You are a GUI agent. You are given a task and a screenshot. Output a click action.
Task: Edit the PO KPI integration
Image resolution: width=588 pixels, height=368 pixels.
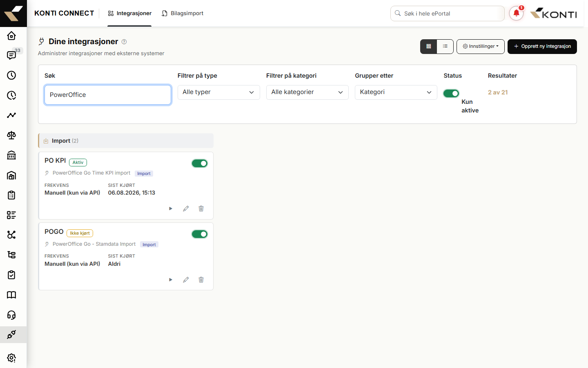point(186,209)
